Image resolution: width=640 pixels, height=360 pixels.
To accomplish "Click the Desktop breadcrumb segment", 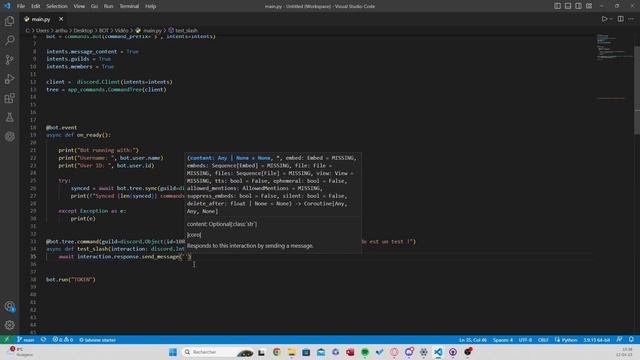I will [83, 31].
